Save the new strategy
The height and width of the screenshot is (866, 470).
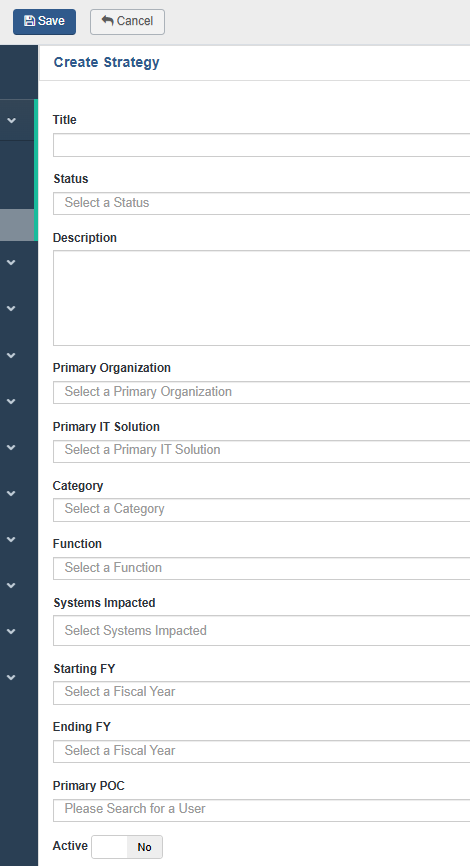pyautogui.click(x=44, y=22)
